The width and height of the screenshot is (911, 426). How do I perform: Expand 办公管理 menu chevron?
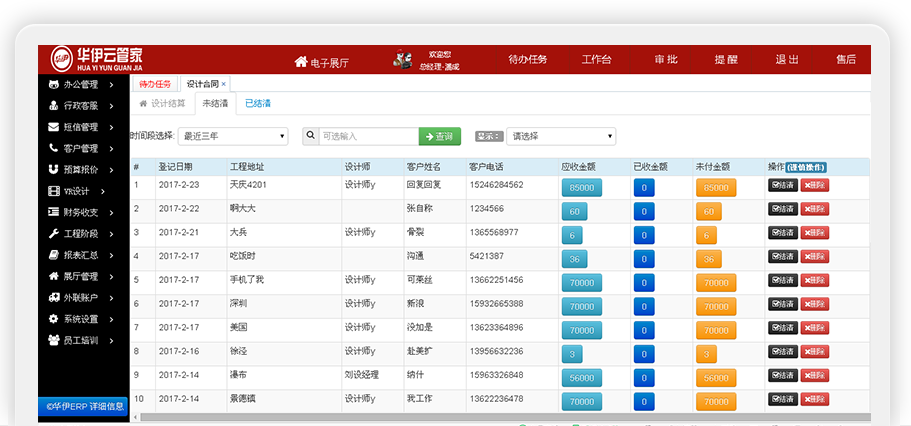(x=111, y=85)
